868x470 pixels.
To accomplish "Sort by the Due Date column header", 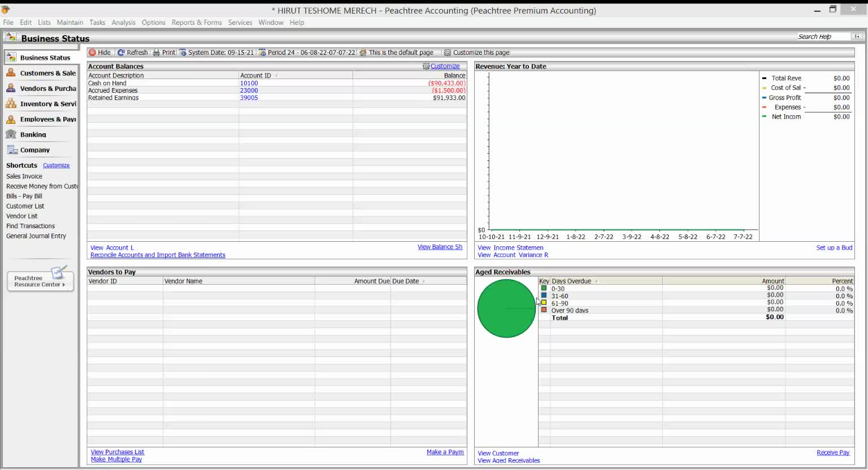I will [428, 281].
